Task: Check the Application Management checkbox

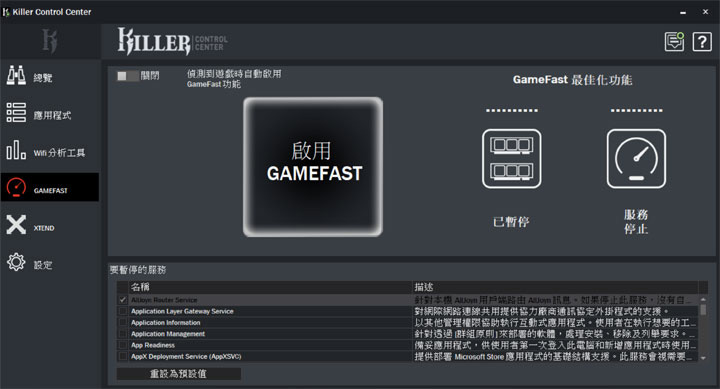Action: point(123,334)
